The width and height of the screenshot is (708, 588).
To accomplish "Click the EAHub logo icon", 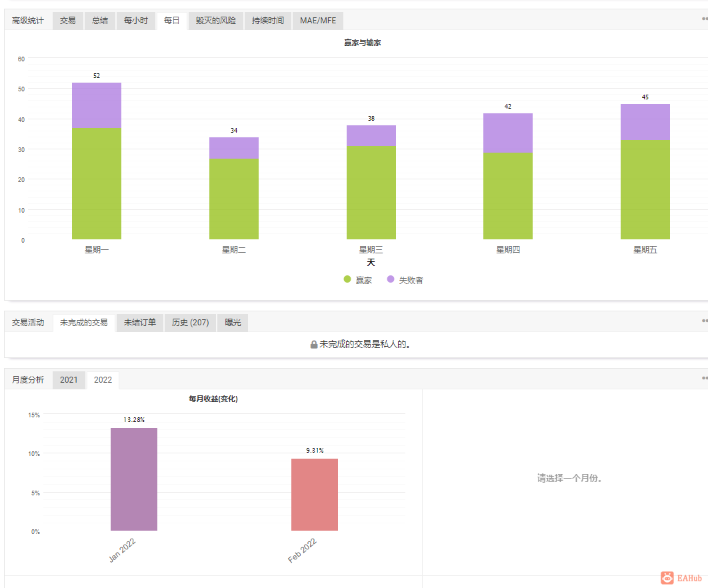I will click(667, 578).
